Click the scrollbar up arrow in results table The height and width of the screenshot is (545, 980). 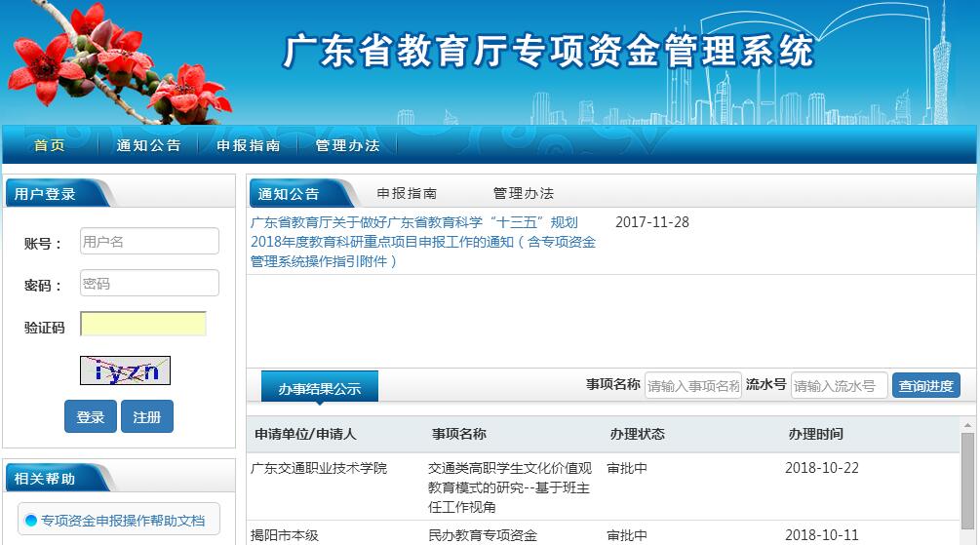pos(967,426)
